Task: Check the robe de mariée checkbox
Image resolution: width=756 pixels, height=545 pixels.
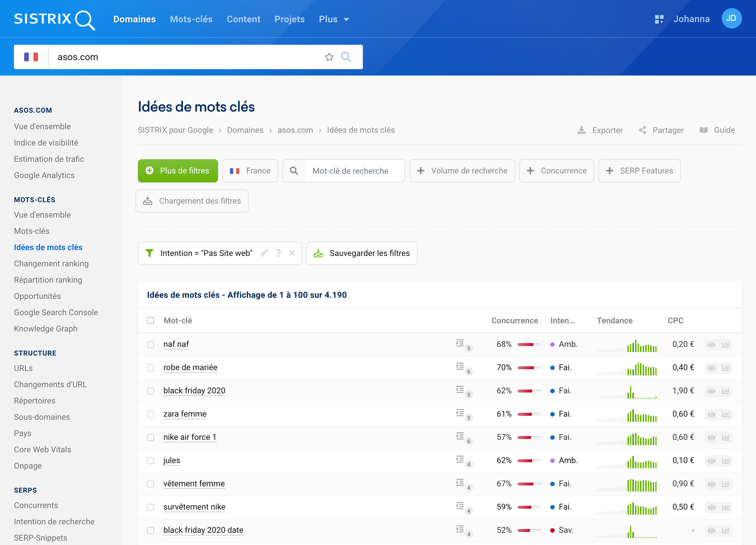Action: [x=151, y=368]
